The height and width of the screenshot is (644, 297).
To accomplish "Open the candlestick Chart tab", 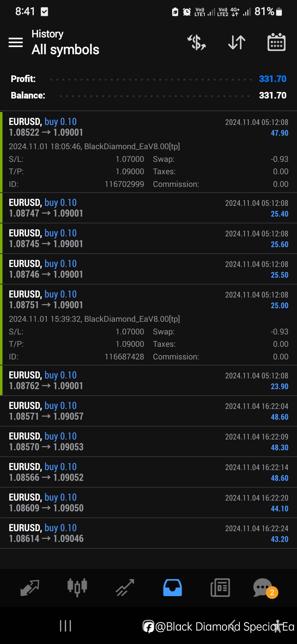I will pos(77,588).
